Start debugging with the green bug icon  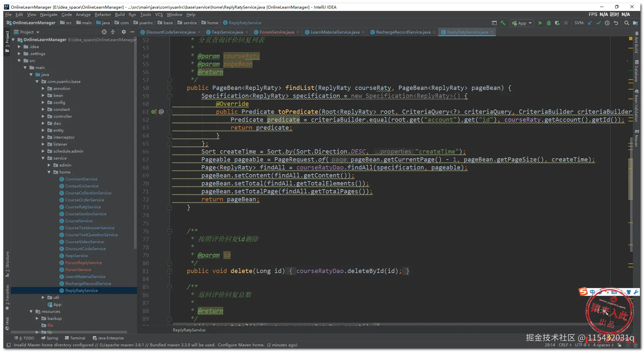click(x=549, y=23)
